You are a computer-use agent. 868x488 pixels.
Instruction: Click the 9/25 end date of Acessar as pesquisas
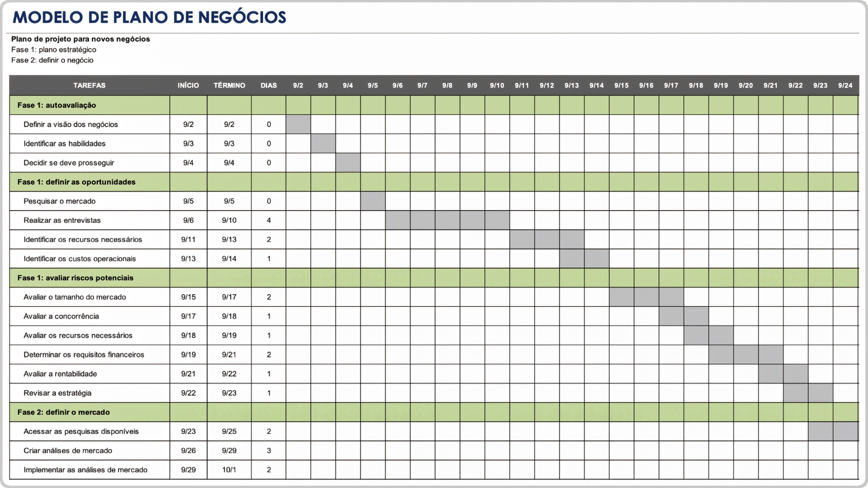[229, 432]
